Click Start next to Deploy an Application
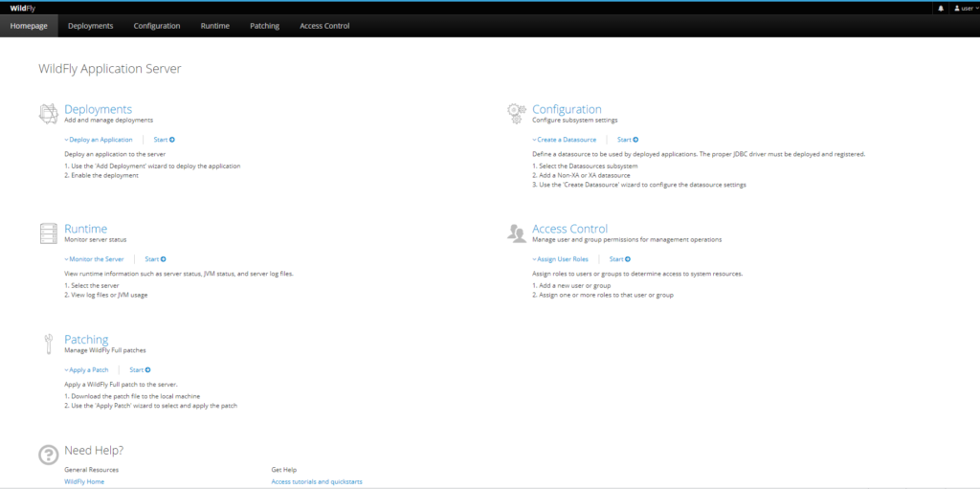The height and width of the screenshot is (489, 980). coord(164,140)
